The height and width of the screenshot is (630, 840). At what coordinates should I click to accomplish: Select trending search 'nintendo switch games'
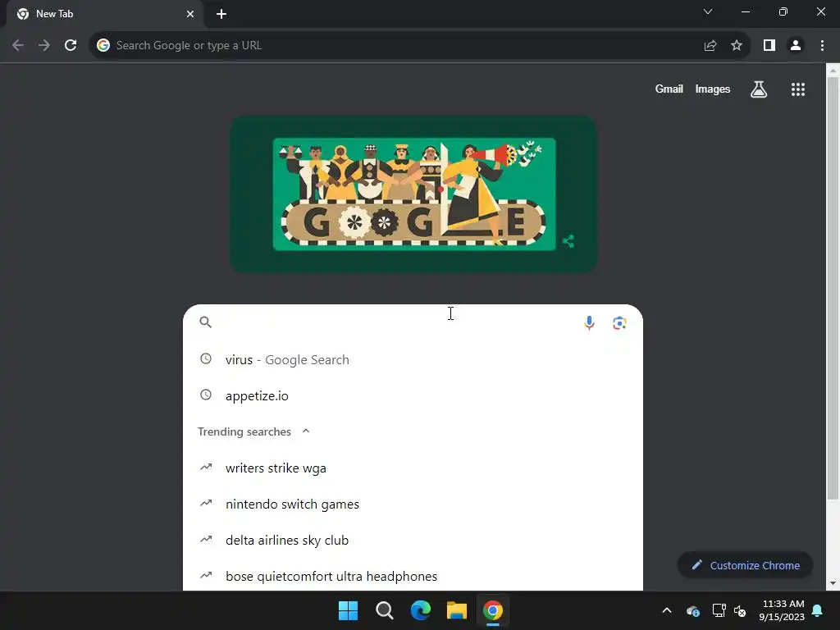click(413, 504)
